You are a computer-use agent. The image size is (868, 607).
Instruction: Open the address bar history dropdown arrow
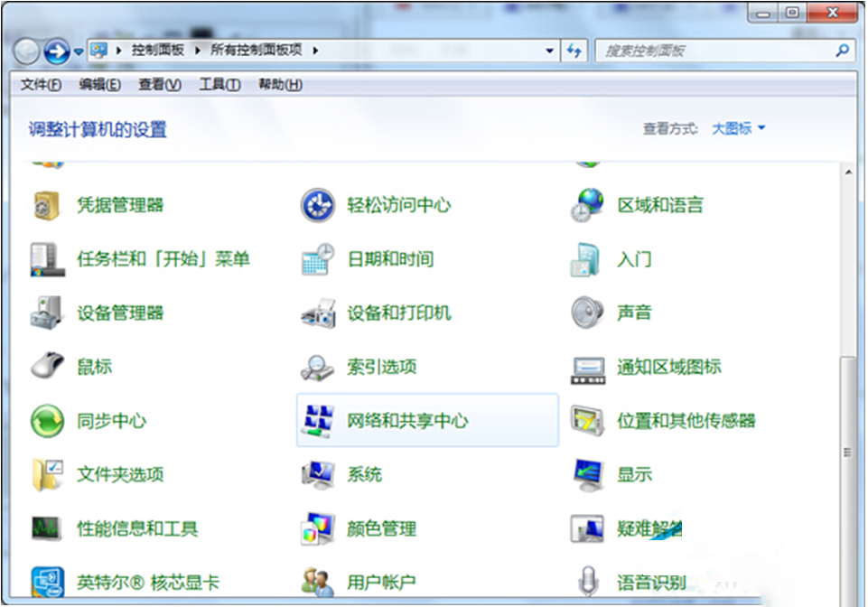[548, 51]
